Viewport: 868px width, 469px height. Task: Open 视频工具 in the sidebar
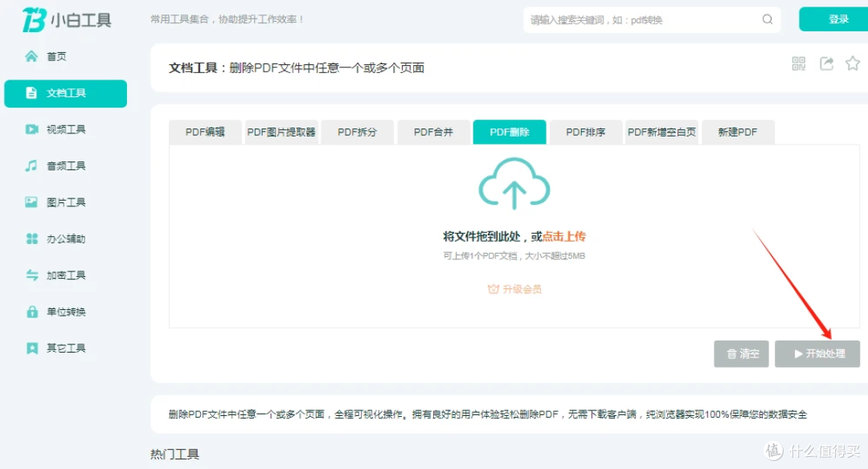pyautogui.click(x=55, y=129)
